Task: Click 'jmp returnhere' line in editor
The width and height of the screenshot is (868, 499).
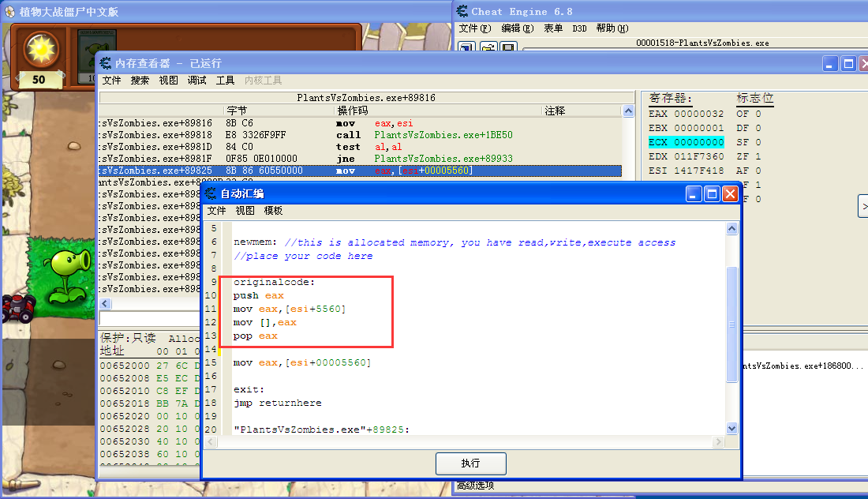Action: (x=277, y=403)
